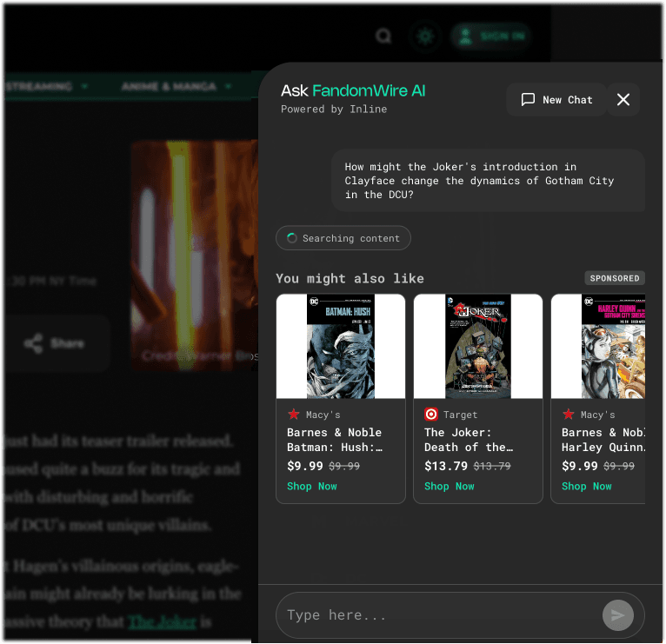Open The Joker comic cover thumbnail
This screenshot has width=666, height=644.
click(478, 347)
